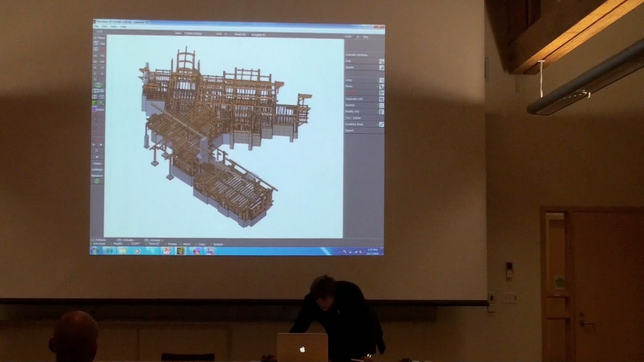Select the Delete function
644x362 pixels.
coord(349,68)
